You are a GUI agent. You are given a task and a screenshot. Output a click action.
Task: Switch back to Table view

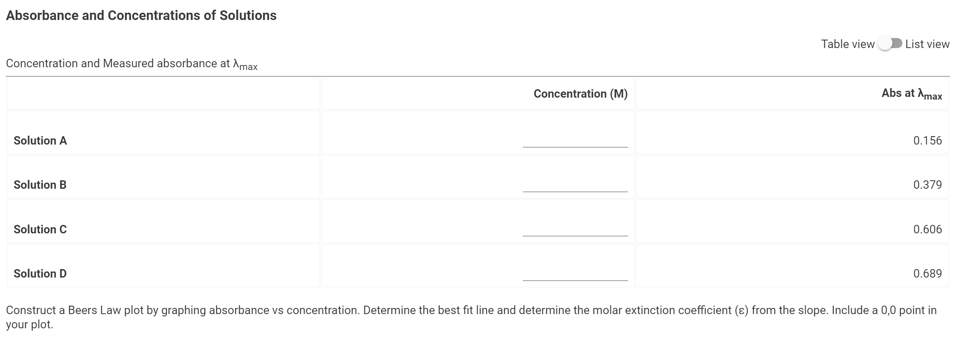[846, 44]
